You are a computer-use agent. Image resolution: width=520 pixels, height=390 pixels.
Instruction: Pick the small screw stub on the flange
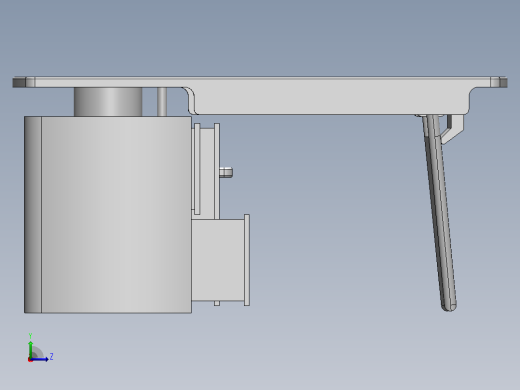click(x=226, y=172)
